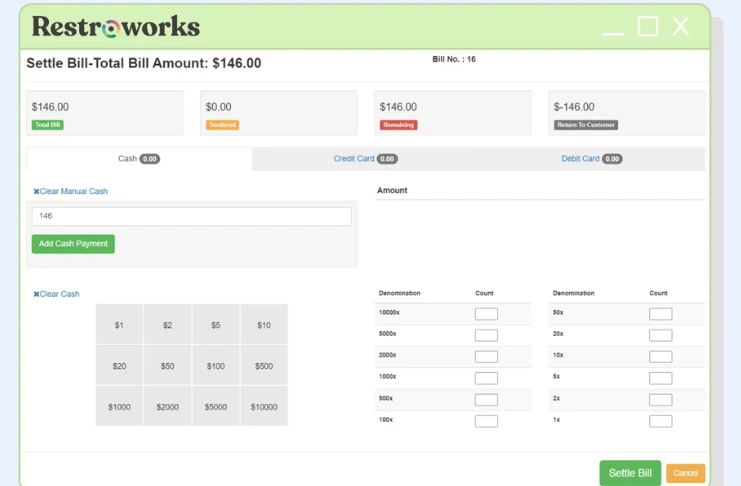The image size is (741, 486).
Task: Click the count box for 2000x denomination
Action: click(x=486, y=356)
